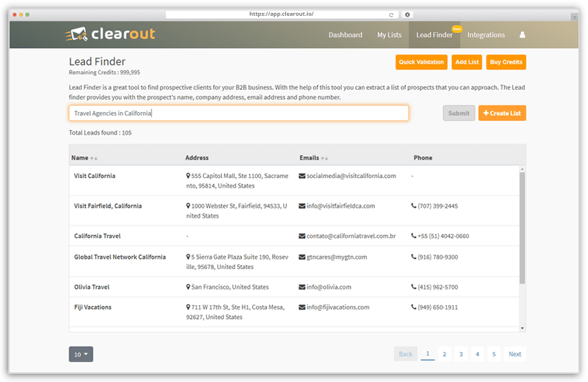Go to results page 3
The height and width of the screenshot is (382, 588).
pos(461,354)
